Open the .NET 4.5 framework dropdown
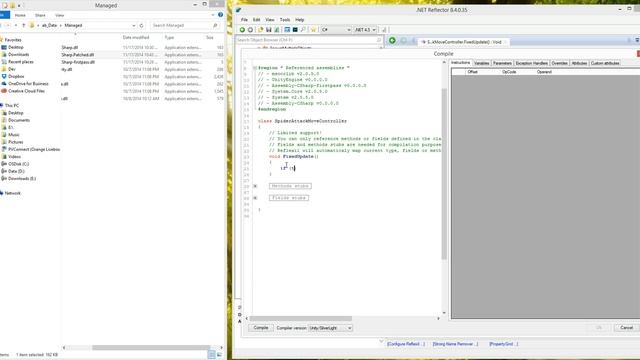 tap(365, 30)
